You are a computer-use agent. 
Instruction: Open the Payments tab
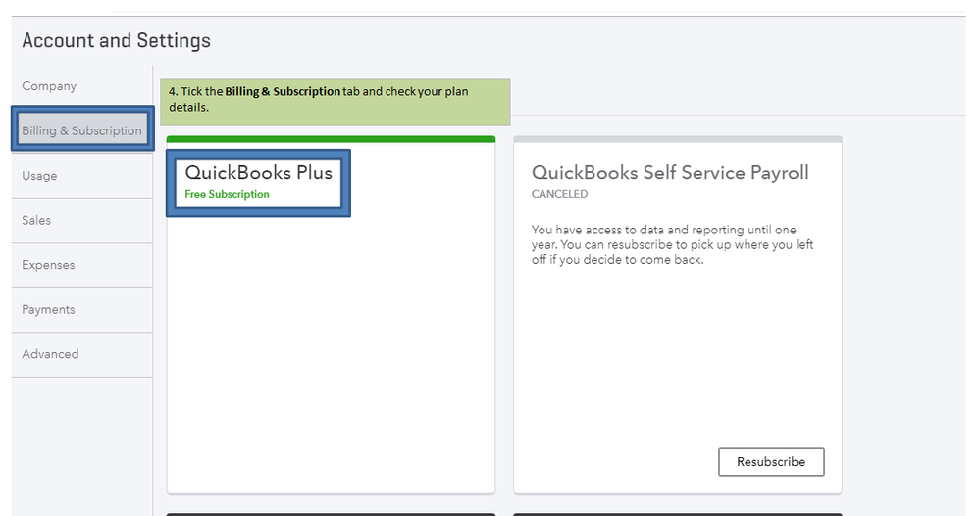coord(81,310)
